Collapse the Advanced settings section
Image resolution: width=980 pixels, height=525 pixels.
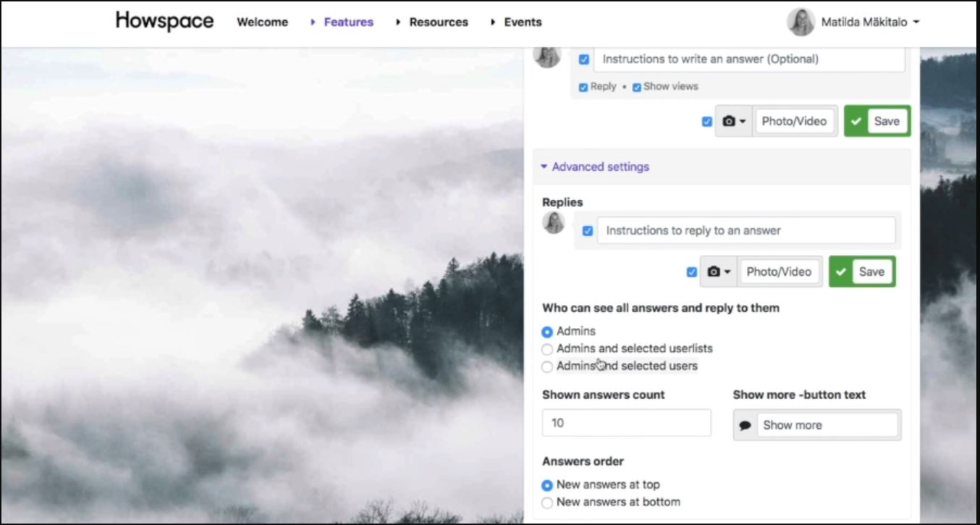point(595,167)
